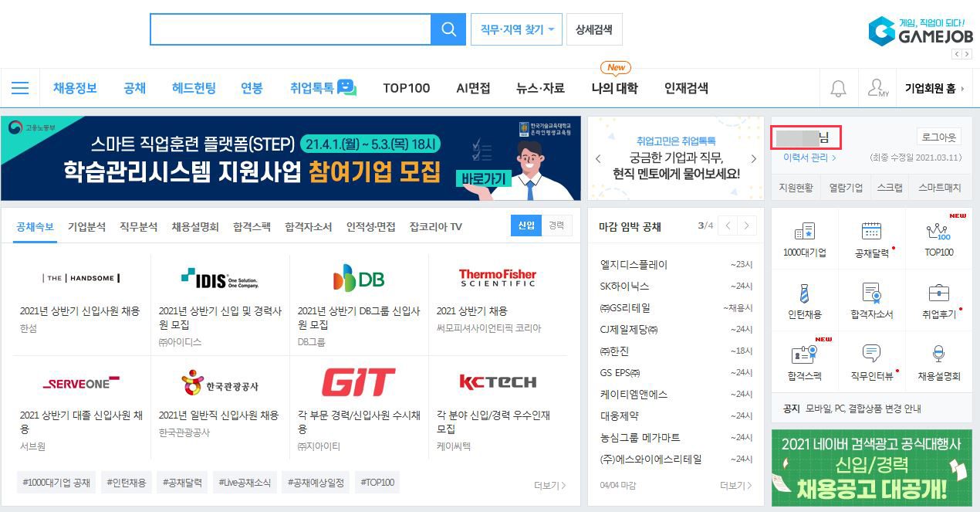Image resolution: width=980 pixels, height=512 pixels.
Task: Select 직무분석 tab
Action: (138, 226)
